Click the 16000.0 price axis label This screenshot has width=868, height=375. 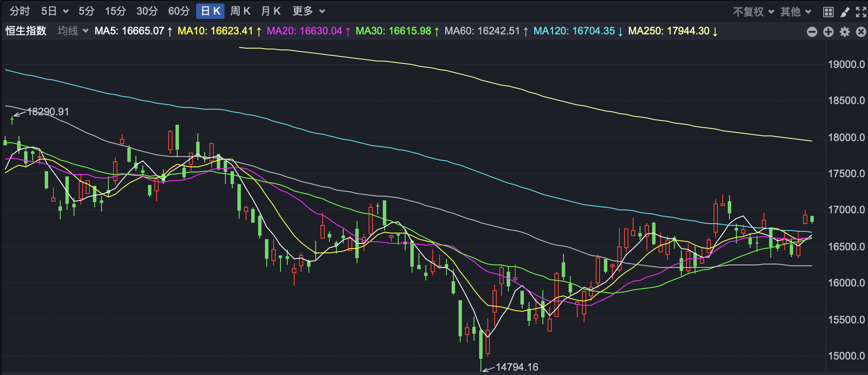pyautogui.click(x=846, y=283)
